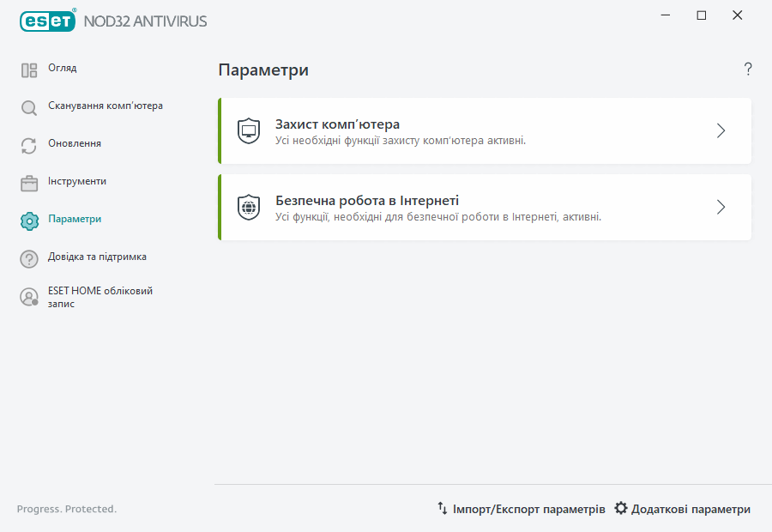
Task: Click the ESET logo in the header
Action: click(47, 21)
